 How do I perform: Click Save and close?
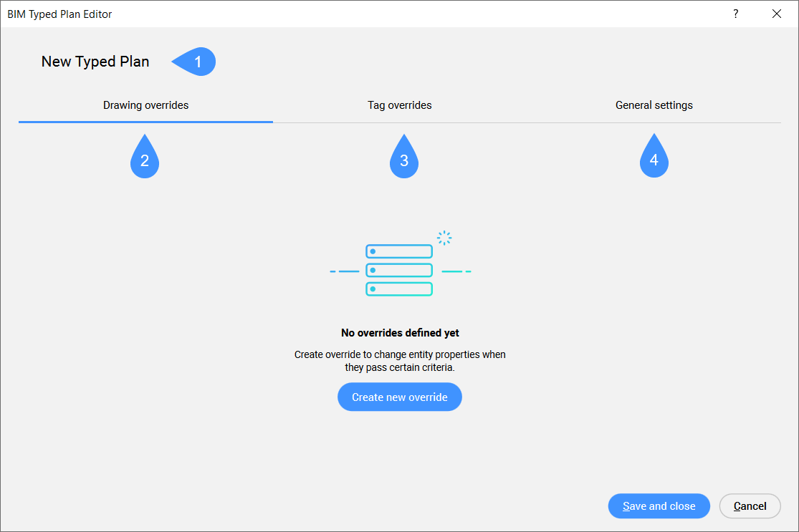[659, 506]
